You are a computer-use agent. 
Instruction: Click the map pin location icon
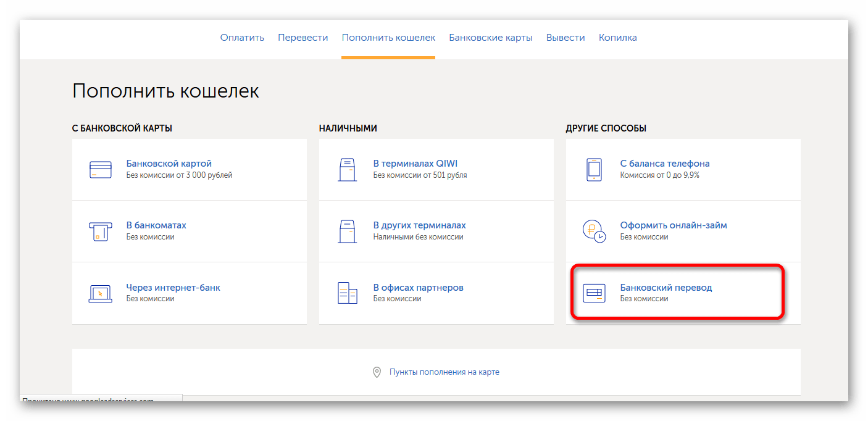click(377, 372)
